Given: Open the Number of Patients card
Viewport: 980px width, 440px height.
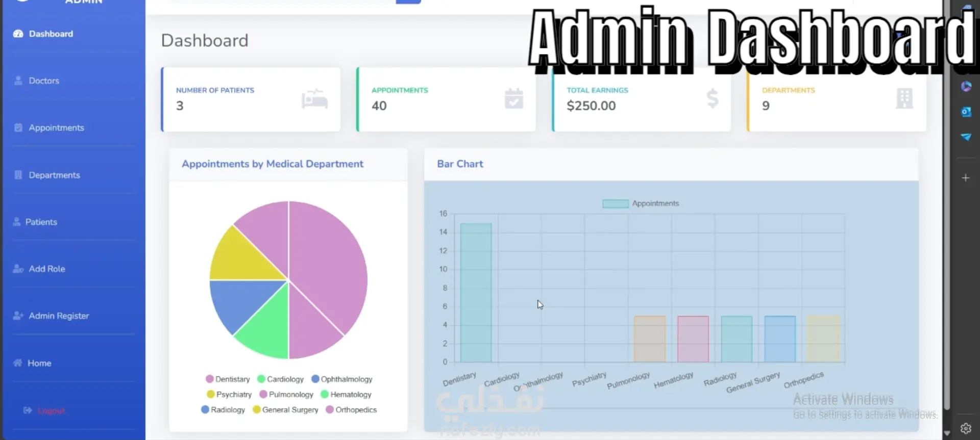Looking at the screenshot, I should 251,99.
